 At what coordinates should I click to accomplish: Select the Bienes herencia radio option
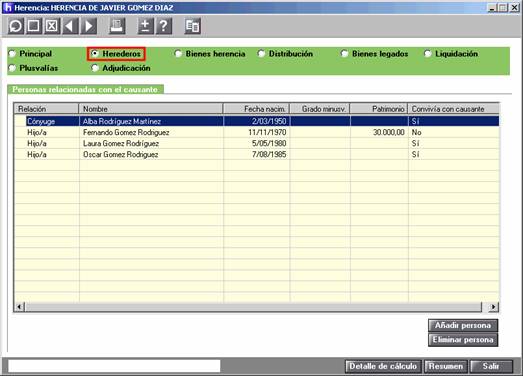(x=210, y=53)
